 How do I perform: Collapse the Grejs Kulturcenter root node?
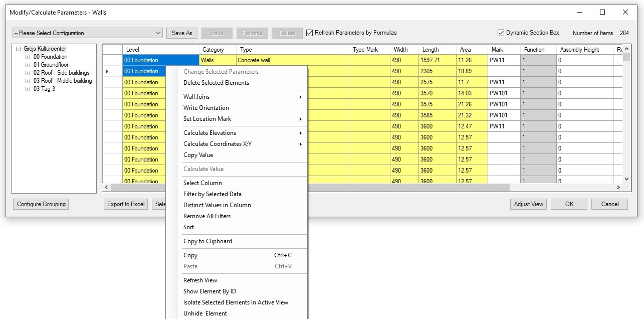click(19, 49)
